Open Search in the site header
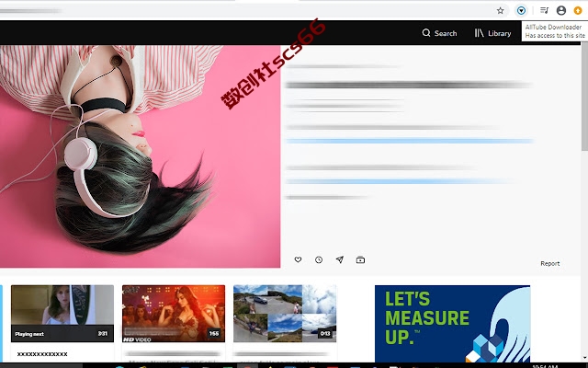The width and height of the screenshot is (588, 368). coord(439,33)
